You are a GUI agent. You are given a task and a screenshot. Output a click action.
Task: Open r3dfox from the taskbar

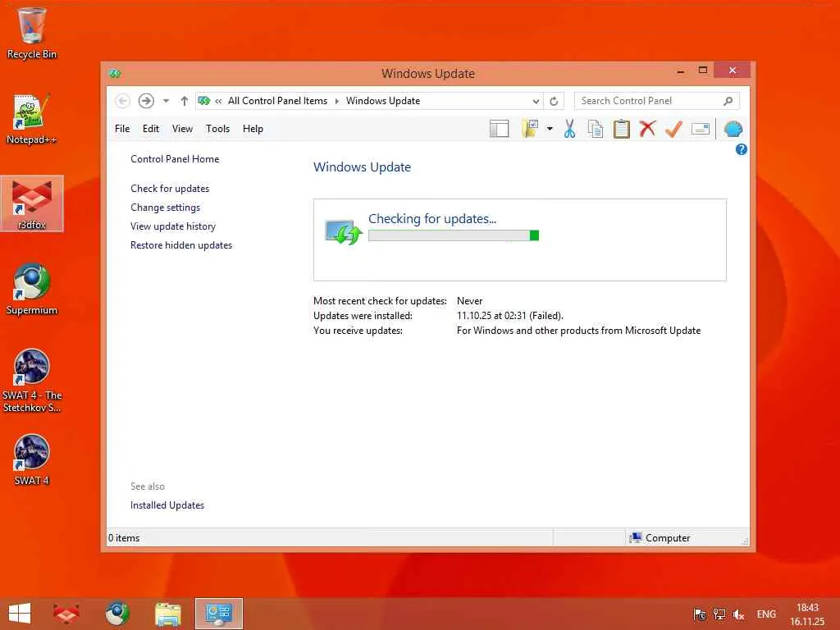(x=66, y=614)
